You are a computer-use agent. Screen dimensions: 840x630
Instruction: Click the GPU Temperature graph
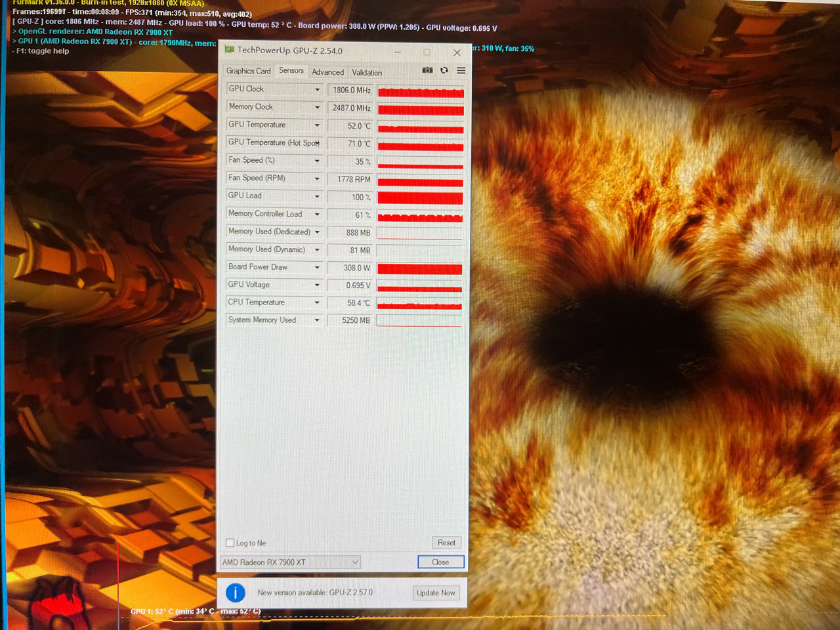click(x=419, y=125)
